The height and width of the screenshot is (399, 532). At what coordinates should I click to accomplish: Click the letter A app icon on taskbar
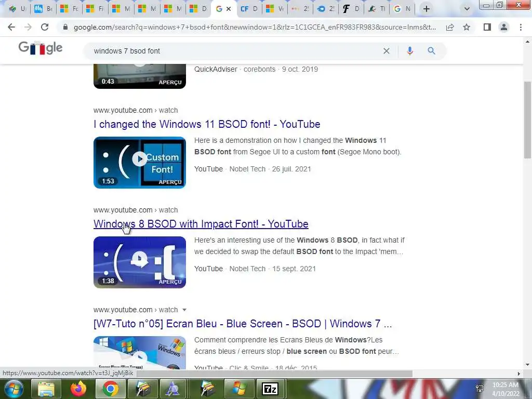tap(173, 389)
